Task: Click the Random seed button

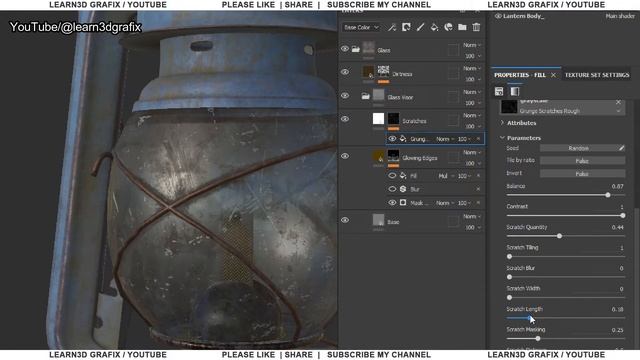Action: coord(578,148)
